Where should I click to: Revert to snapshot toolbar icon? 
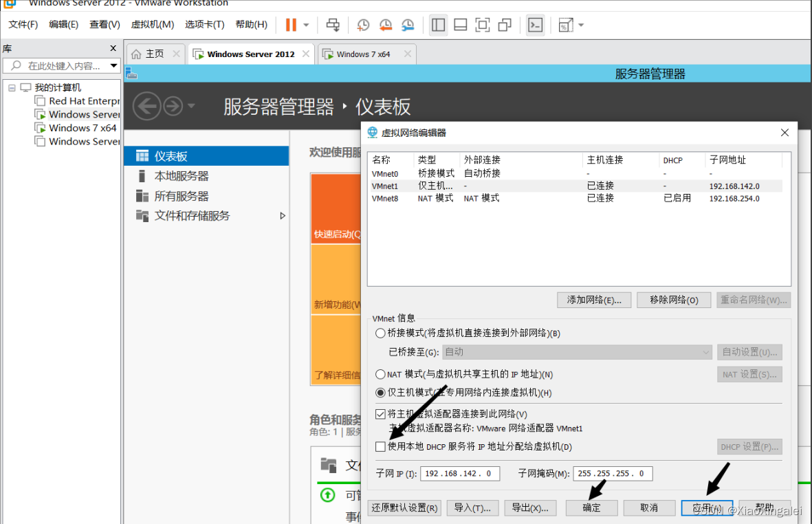385,25
